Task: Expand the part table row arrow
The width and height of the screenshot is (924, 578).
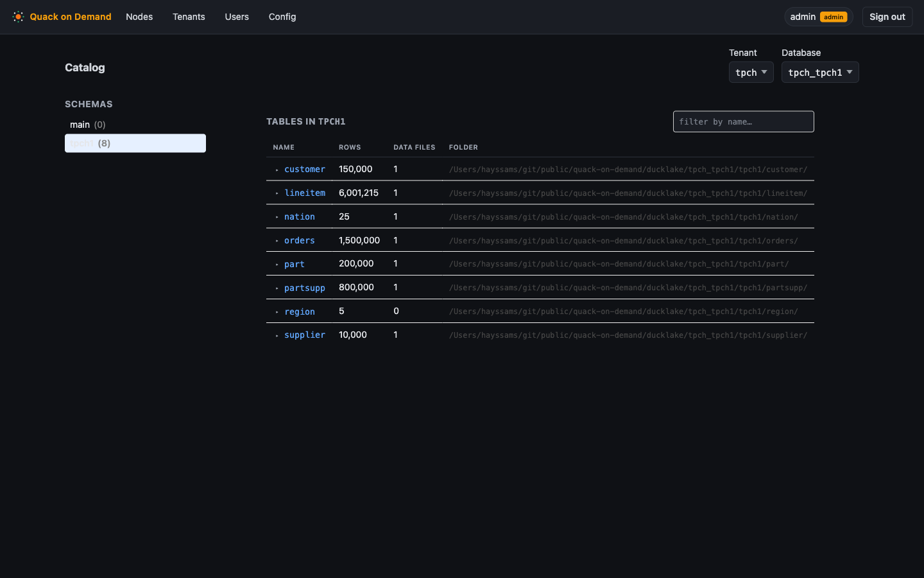Action: tap(277, 265)
